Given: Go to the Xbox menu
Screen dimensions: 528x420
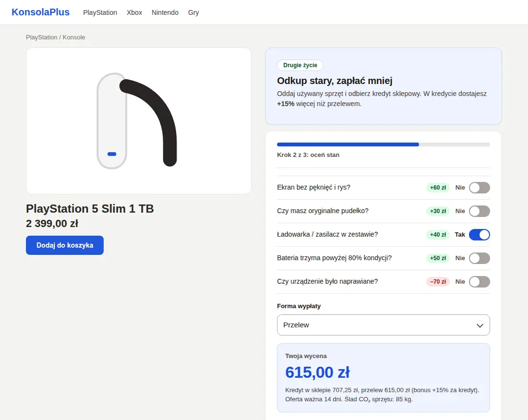Looking at the screenshot, I should (134, 12).
